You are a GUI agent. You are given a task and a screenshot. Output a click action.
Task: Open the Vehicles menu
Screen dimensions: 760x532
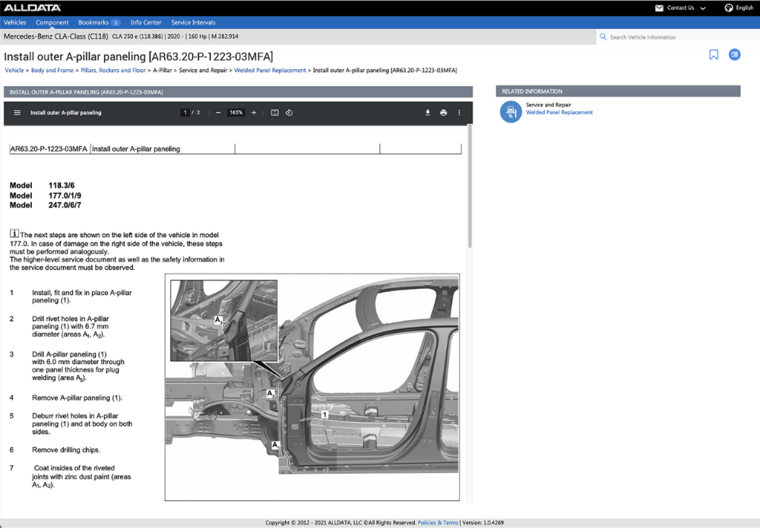tap(15, 22)
